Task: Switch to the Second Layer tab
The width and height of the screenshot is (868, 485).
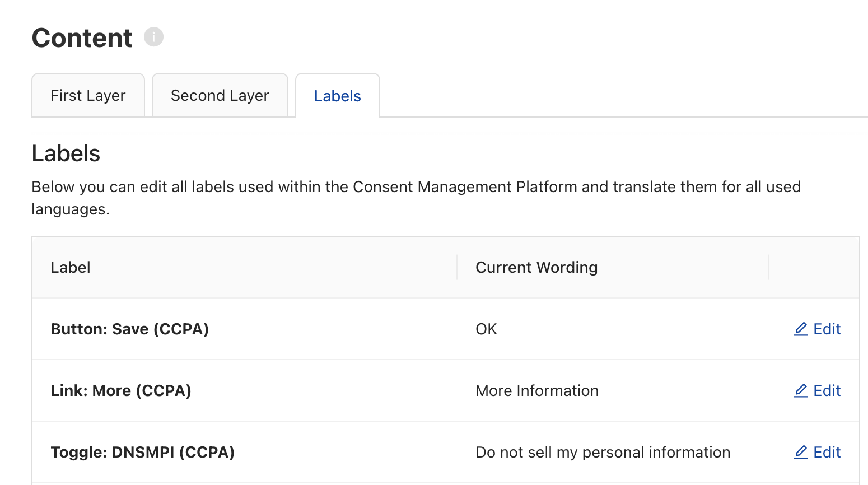Action: point(220,95)
